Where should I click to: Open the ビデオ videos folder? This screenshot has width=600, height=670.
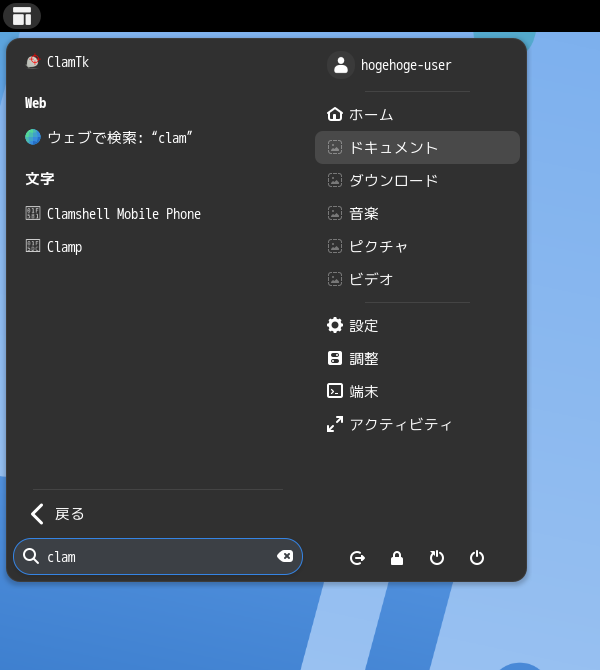click(x=417, y=279)
